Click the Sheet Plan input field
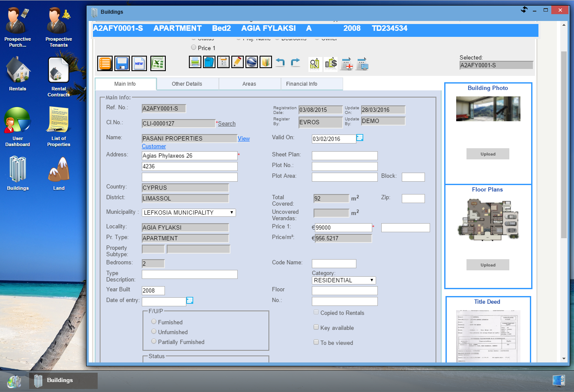The height and width of the screenshot is (392, 574). [x=345, y=156]
